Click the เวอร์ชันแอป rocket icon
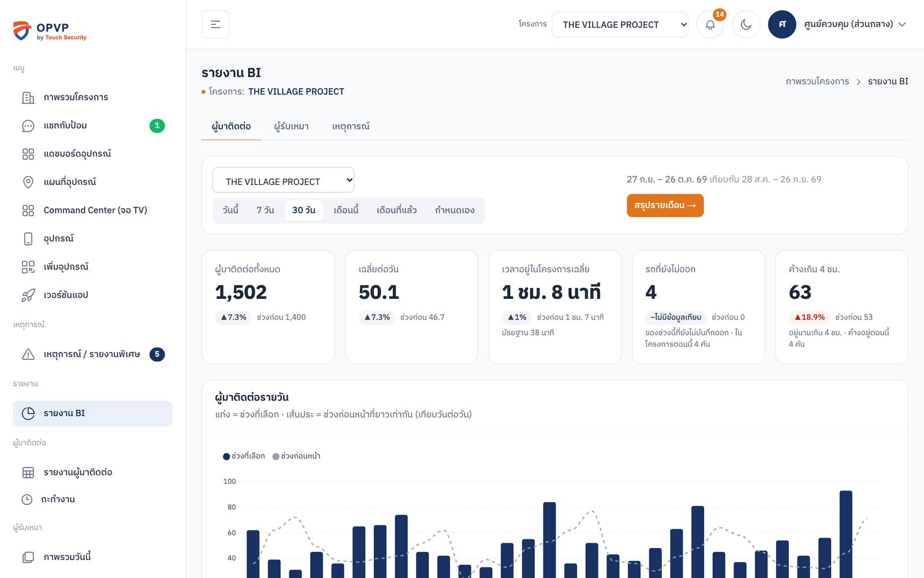The image size is (924, 578). pyautogui.click(x=28, y=295)
